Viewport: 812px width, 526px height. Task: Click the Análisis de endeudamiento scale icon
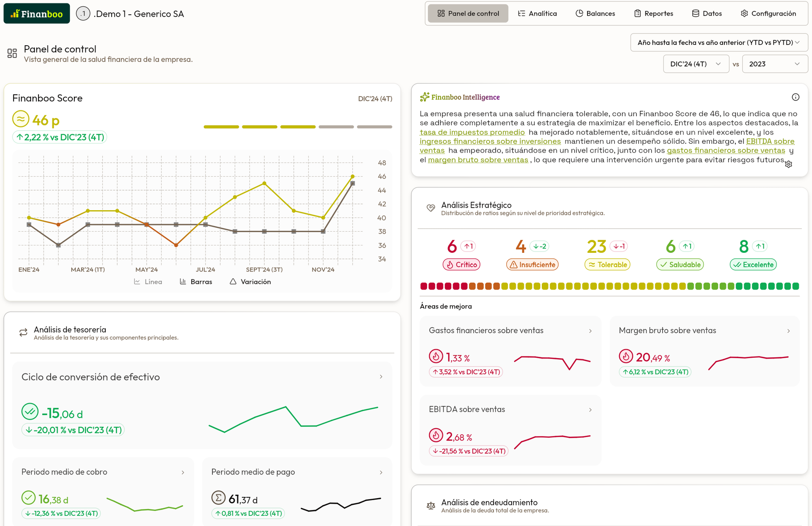pos(431,506)
